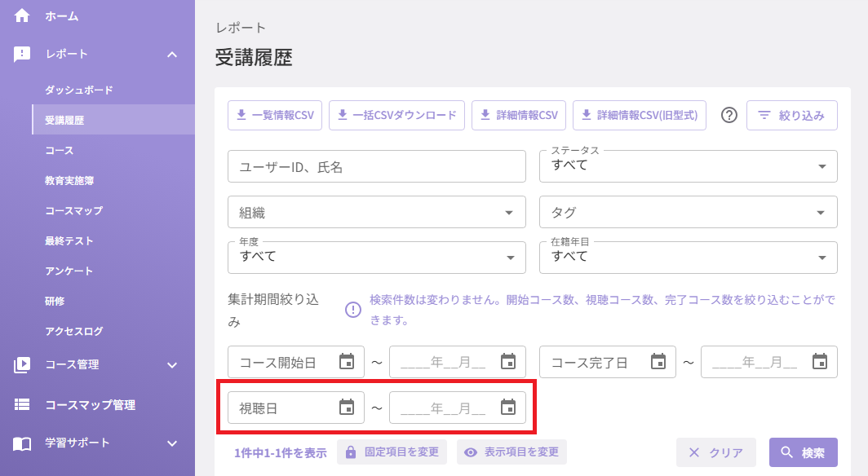Open the タグ dropdown
This screenshot has height=476, width=868.
pyautogui.click(x=688, y=212)
